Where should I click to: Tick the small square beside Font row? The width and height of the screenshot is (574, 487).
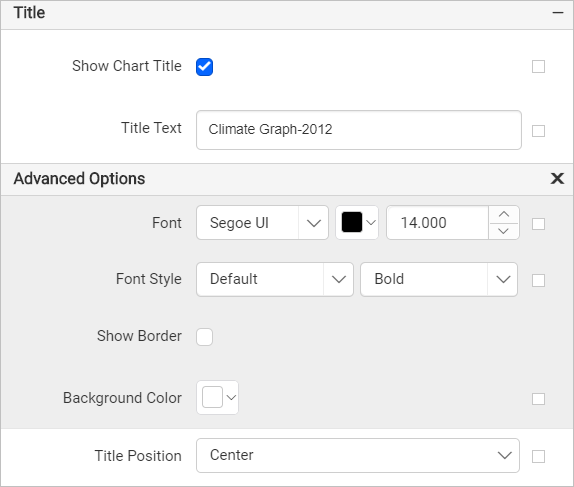coord(538,224)
